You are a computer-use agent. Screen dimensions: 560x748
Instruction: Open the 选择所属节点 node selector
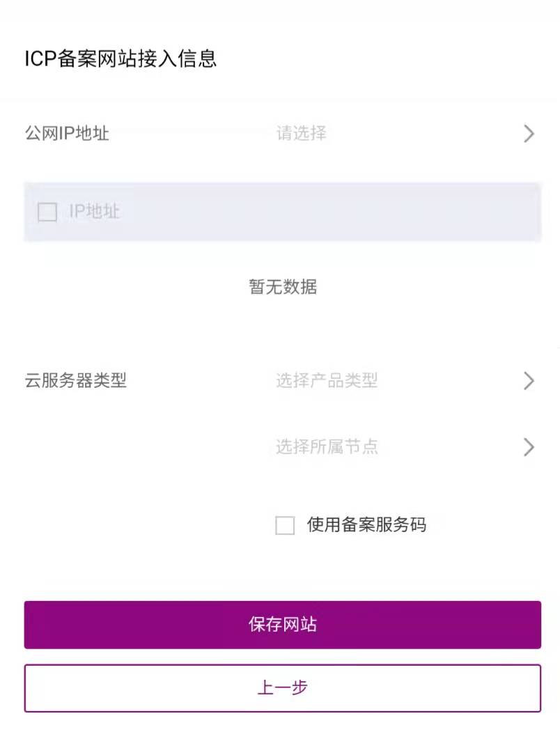pyautogui.click(x=404, y=447)
